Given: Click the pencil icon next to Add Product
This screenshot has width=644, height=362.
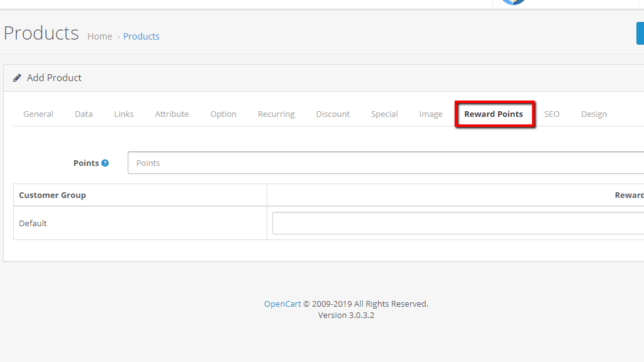Looking at the screenshot, I should click(17, 78).
